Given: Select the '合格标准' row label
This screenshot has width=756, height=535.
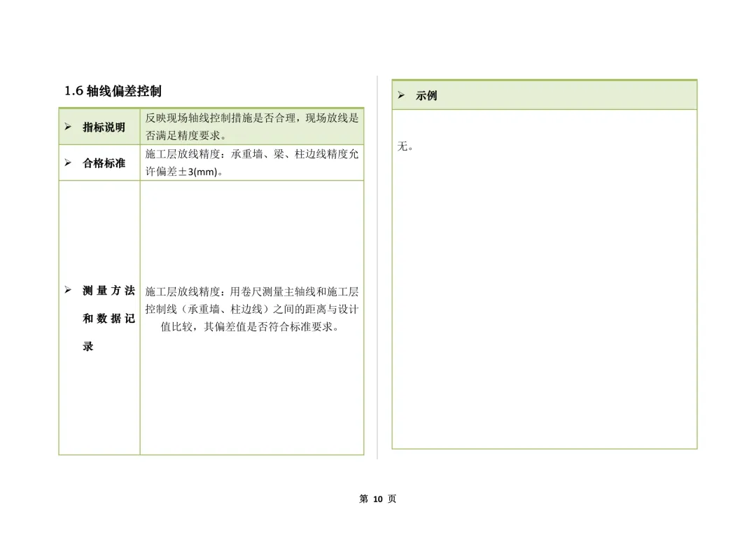Looking at the screenshot, I should pos(104,163).
